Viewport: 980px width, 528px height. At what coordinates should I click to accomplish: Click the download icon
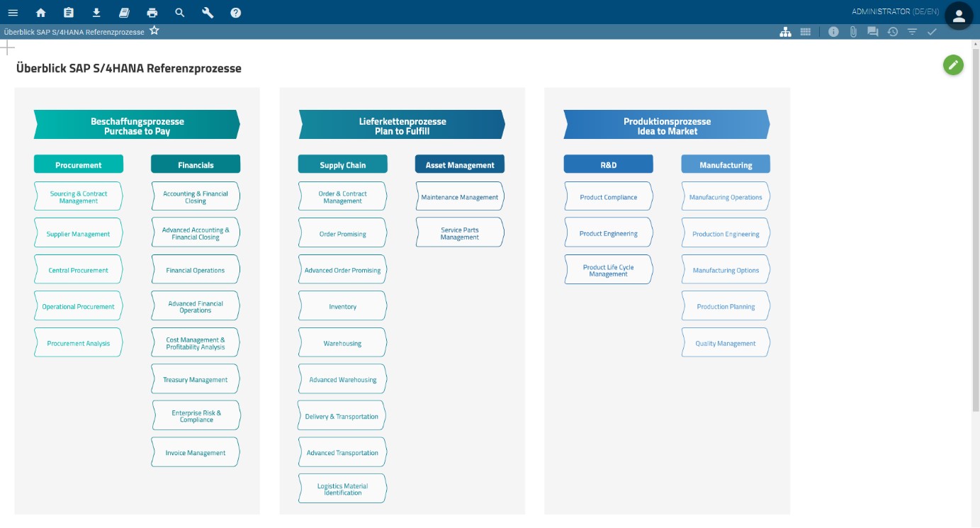pyautogui.click(x=96, y=12)
